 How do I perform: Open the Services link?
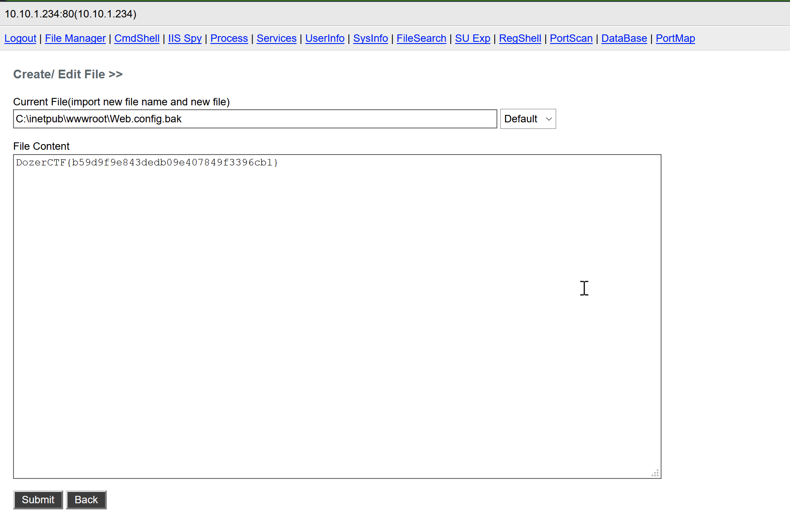(277, 38)
